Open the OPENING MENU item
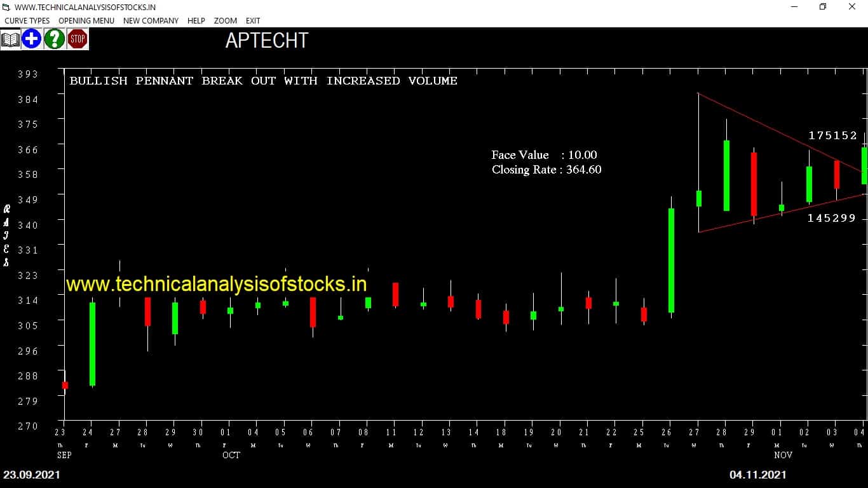868x488 pixels. pos(86,21)
